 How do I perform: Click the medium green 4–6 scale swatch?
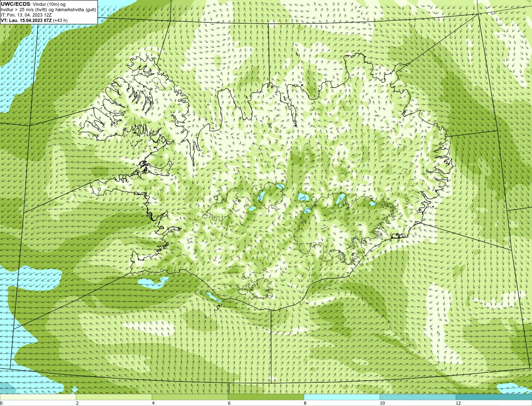click(190, 397)
